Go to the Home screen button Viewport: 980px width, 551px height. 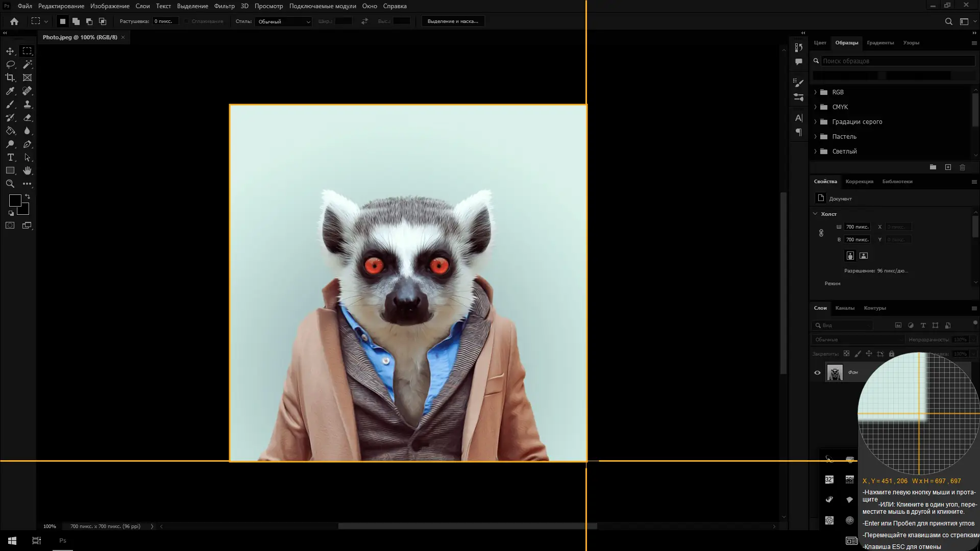14,21
